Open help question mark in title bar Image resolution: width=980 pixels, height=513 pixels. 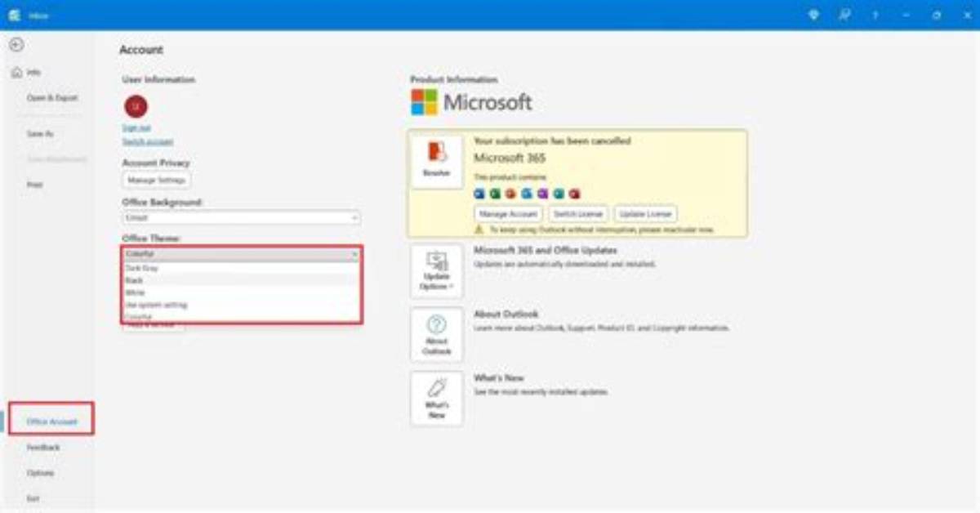875,15
